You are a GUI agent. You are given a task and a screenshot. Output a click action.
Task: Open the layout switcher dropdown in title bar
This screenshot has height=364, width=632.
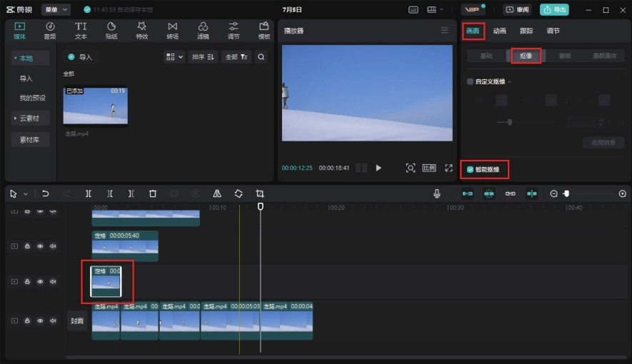435,10
